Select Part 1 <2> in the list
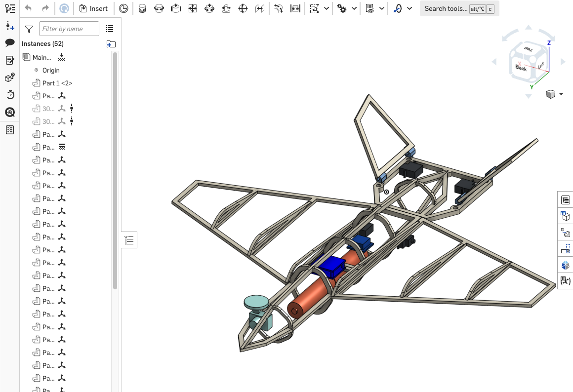This screenshot has height=392, width=573. (57, 83)
